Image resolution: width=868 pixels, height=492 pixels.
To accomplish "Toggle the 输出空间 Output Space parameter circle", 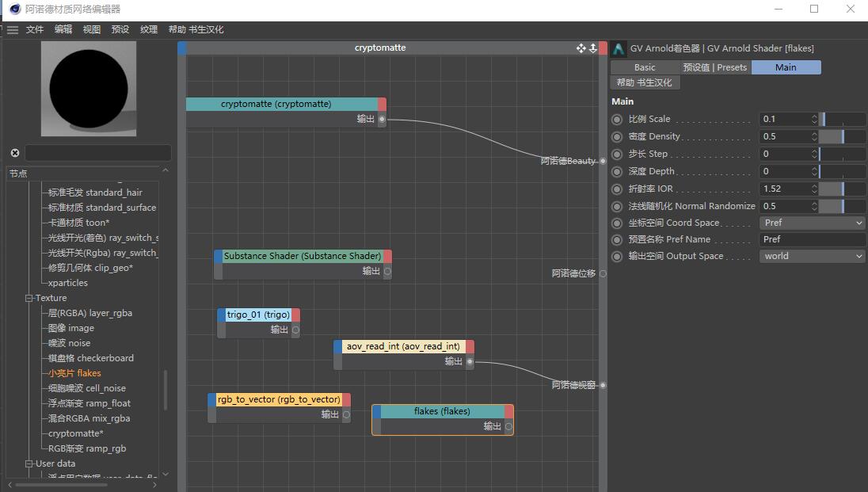I will [x=617, y=257].
